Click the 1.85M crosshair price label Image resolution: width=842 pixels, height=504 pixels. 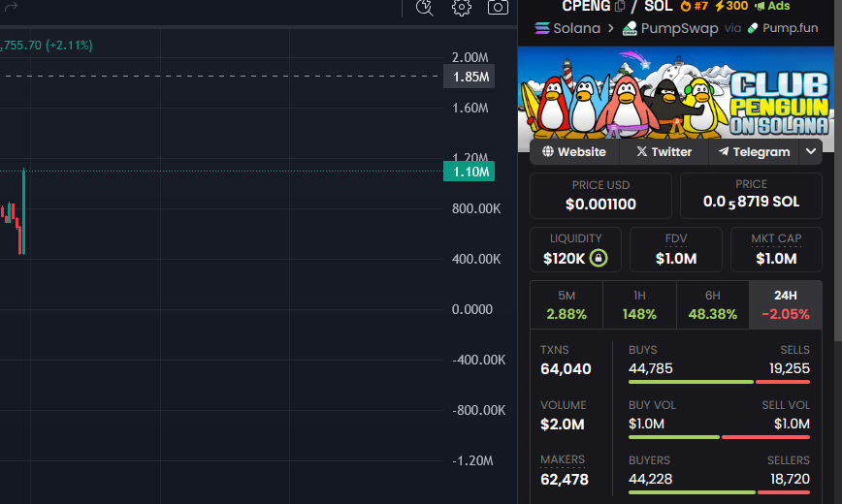pos(469,77)
